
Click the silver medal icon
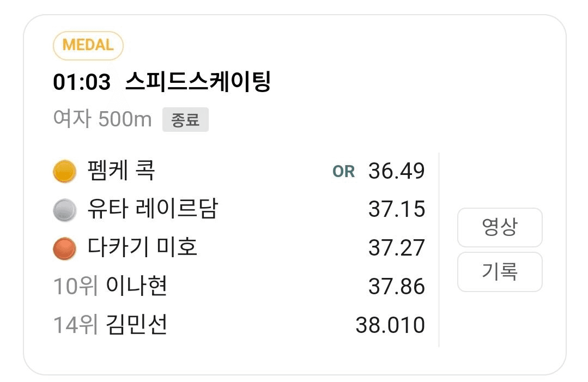pyautogui.click(x=64, y=210)
